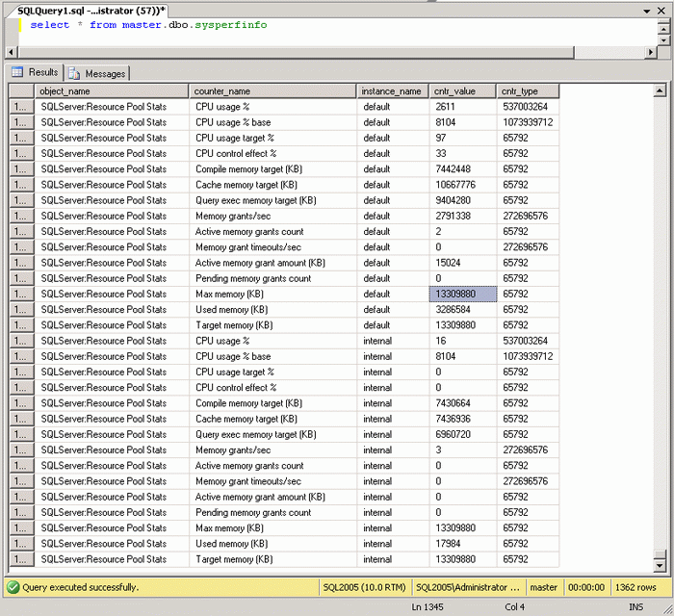Viewport: 674px width, 616px height.
Task: Open the active files dropdown arrow
Action: pos(646,11)
